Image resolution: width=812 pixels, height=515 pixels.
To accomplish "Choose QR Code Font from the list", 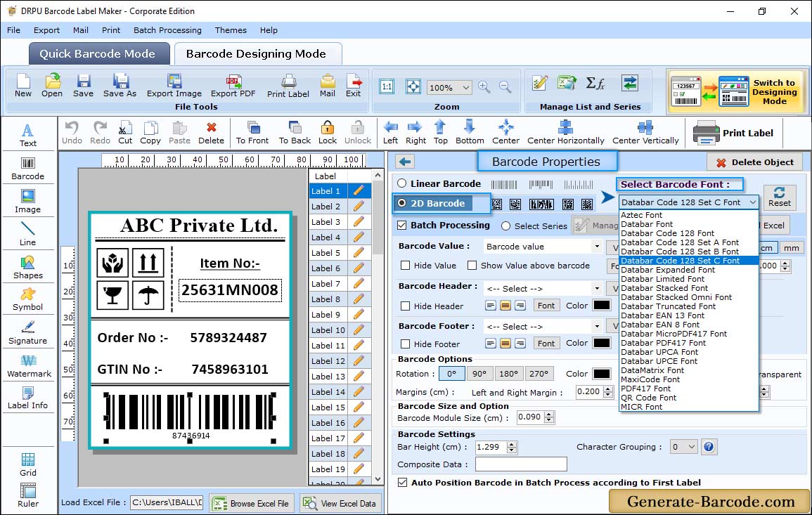I will (648, 398).
